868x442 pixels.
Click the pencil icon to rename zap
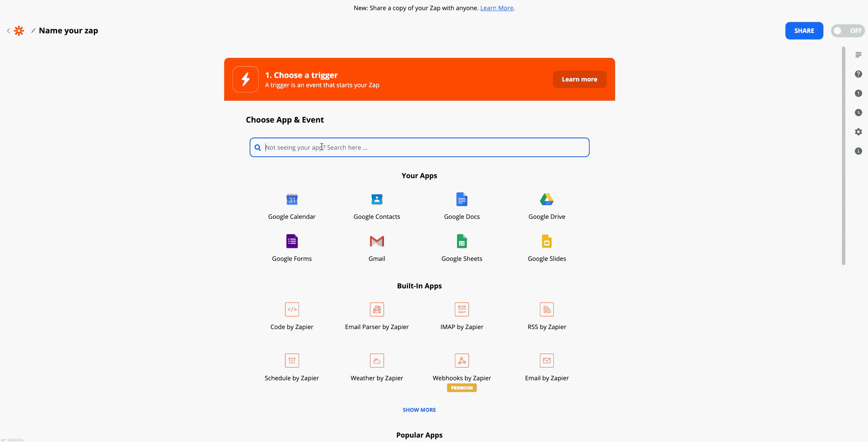pyautogui.click(x=33, y=31)
